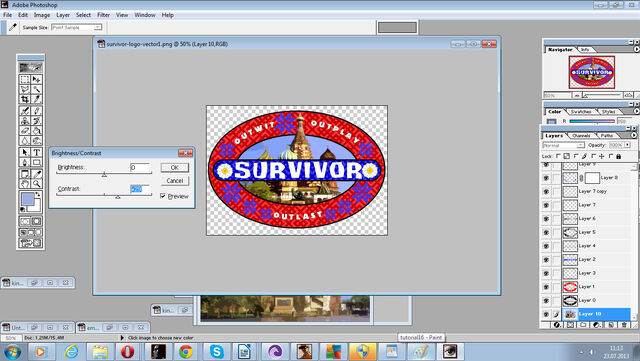Select the Lasso tool
This screenshot has height=361, width=640.
(25, 89)
